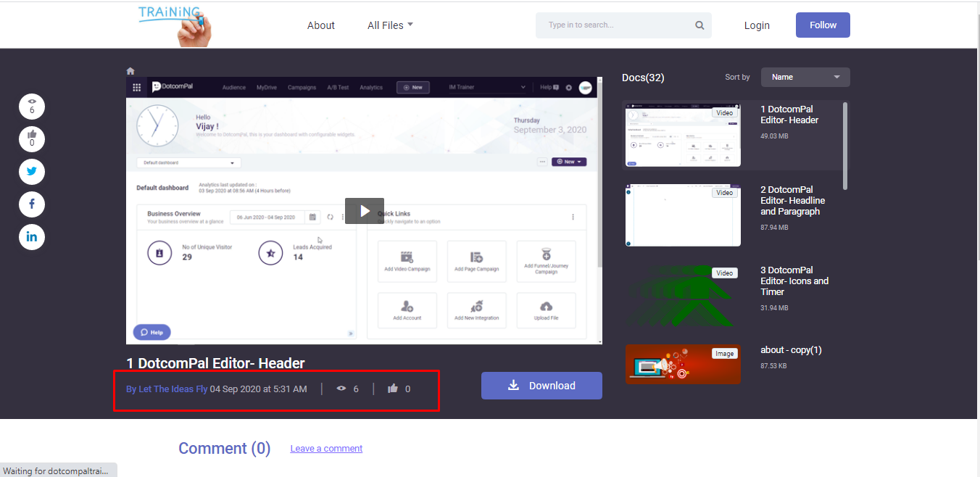Click the Training logo image

[x=175, y=25]
